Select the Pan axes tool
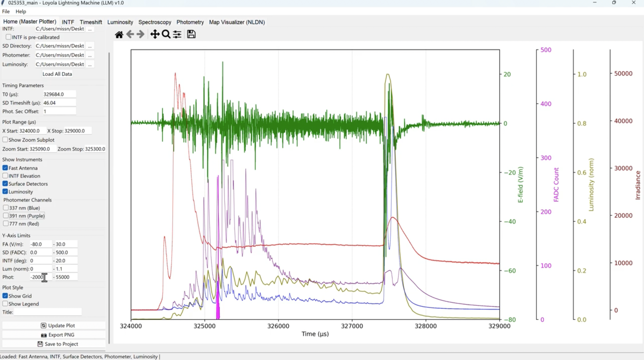Screen dimensions: 644x360 coord(155,34)
